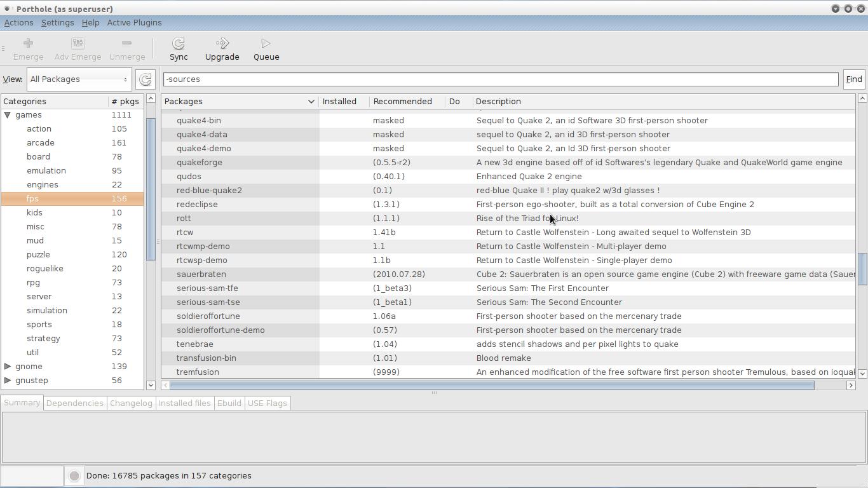The width and height of the screenshot is (868, 488).
Task: Open the View dropdown showing All Packages
Action: [x=79, y=79]
